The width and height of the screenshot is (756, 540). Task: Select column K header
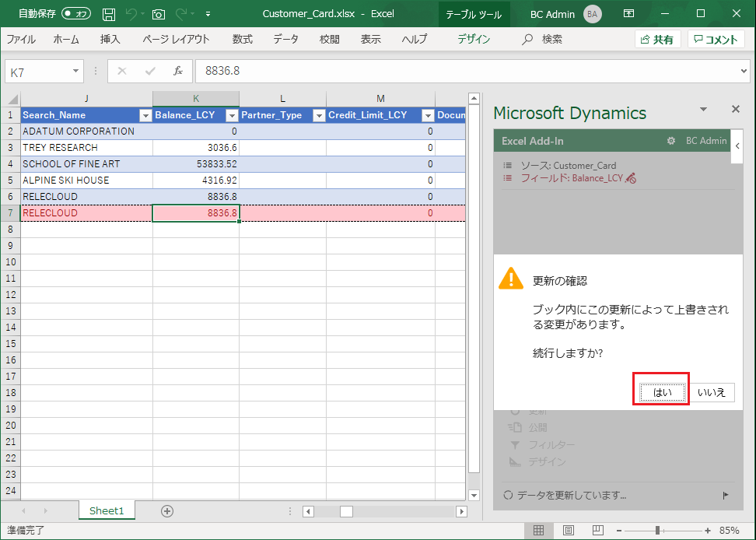(x=196, y=99)
